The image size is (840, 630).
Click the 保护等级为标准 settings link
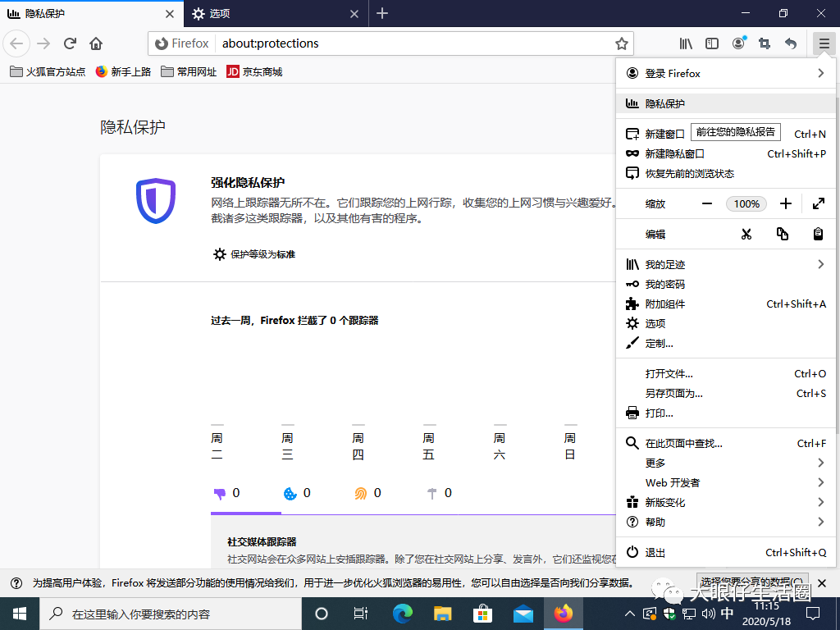(x=254, y=254)
